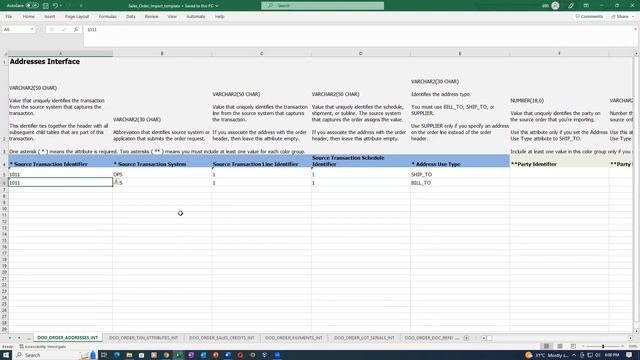
Task: Click the Select All corner triangle
Action: pyautogui.click(x=4, y=53)
